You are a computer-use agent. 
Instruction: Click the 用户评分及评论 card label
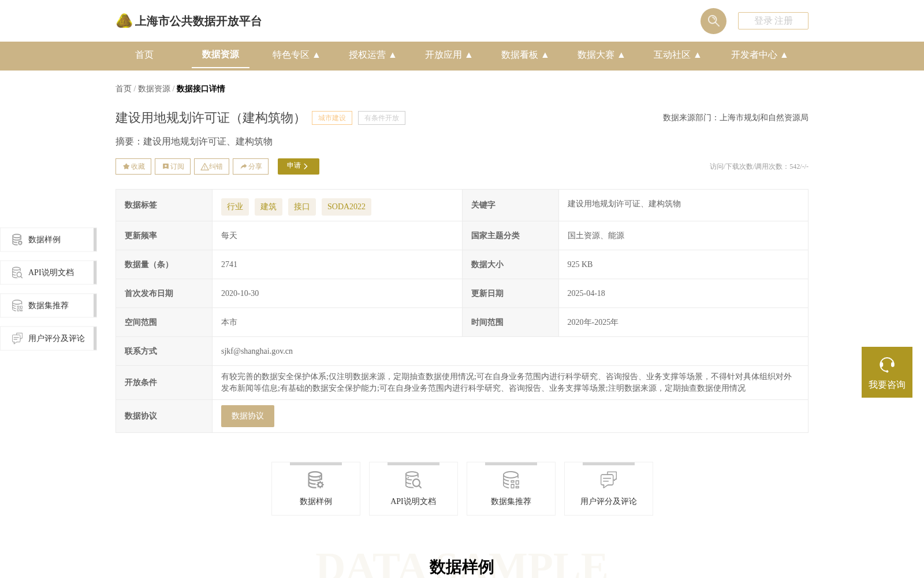pos(609,502)
